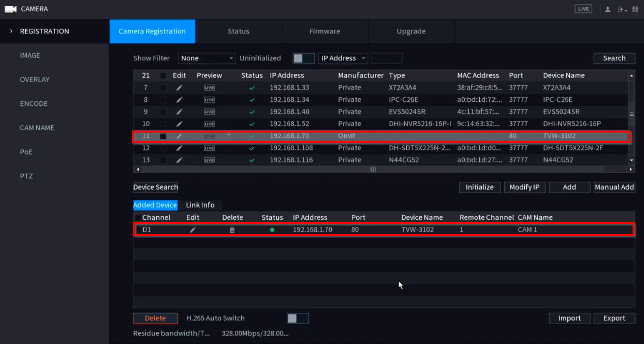The width and height of the screenshot is (644, 344).
Task: Click the Manual Add button
Action: [614, 187]
